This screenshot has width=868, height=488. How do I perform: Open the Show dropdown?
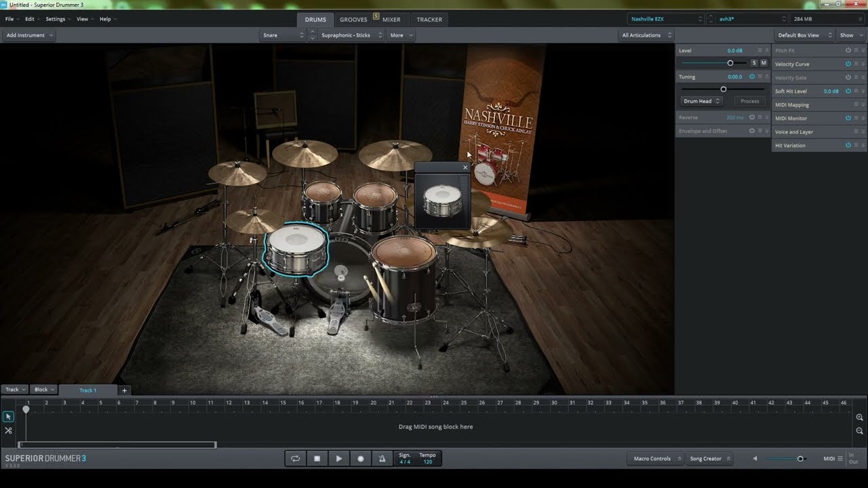850,35
